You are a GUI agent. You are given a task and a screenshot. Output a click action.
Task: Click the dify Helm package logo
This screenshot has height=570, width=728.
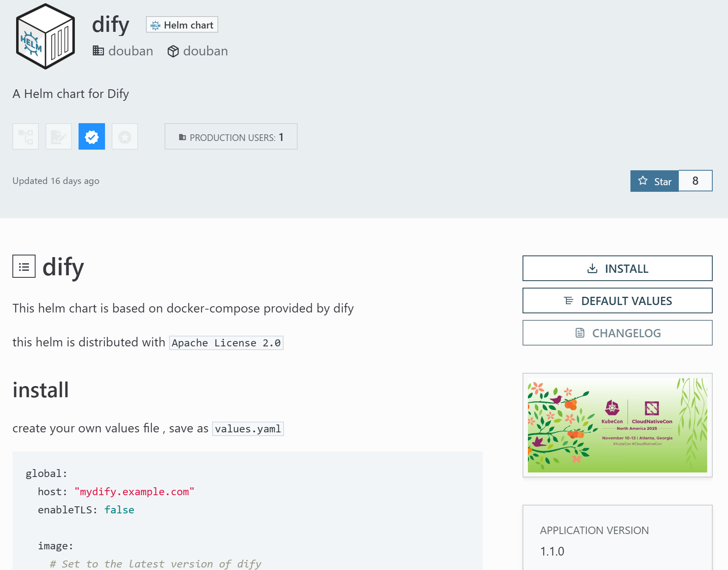pyautogui.click(x=45, y=36)
